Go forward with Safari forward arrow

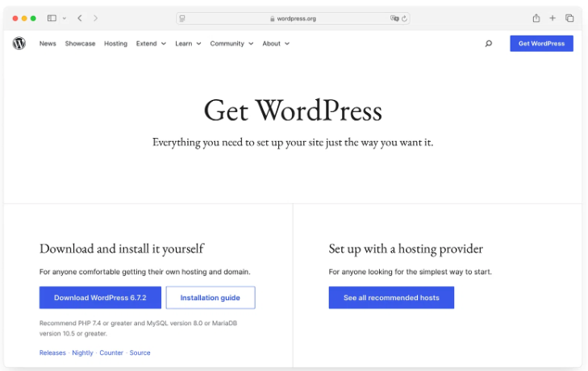(x=95, y=18)
